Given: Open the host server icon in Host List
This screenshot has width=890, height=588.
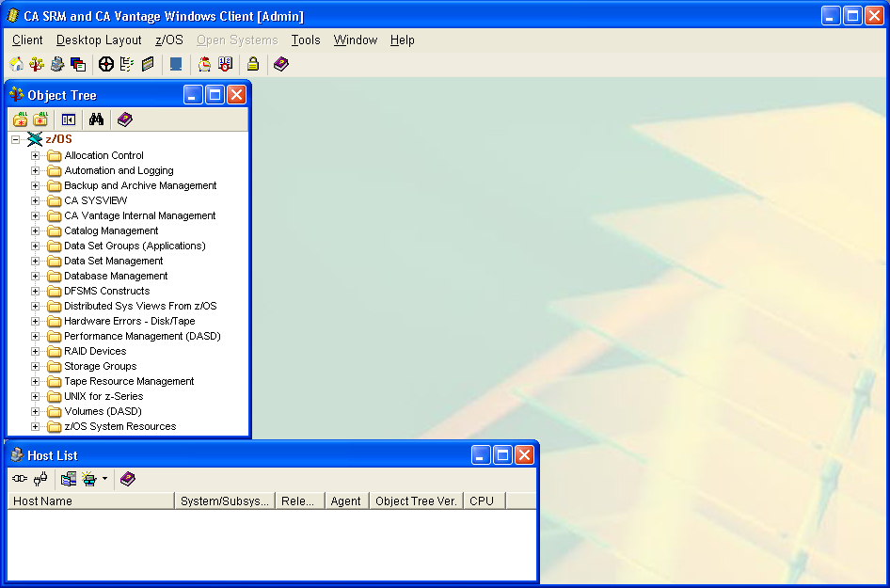Looking at the screenshot, I should 69,478.
